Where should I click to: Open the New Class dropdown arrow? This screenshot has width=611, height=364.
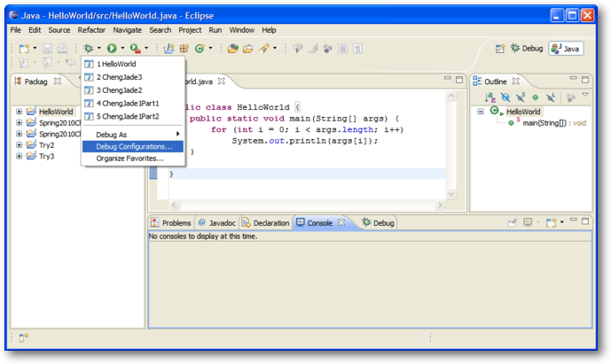210,49
